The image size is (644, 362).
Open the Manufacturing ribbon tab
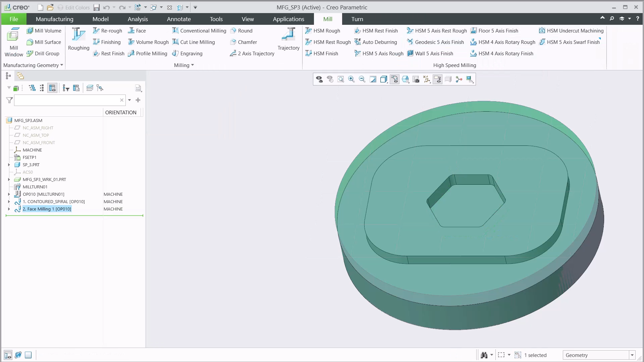coord(55,19)
